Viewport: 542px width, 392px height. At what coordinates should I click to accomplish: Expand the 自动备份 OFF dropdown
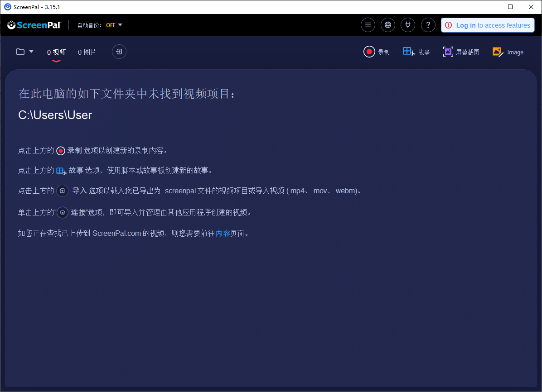[114, 25]
